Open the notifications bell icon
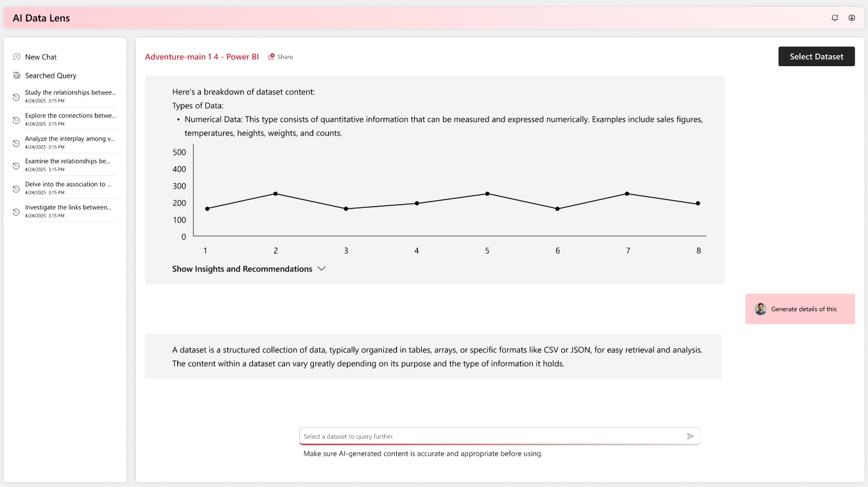868x487 pixels. pos(835,18)
